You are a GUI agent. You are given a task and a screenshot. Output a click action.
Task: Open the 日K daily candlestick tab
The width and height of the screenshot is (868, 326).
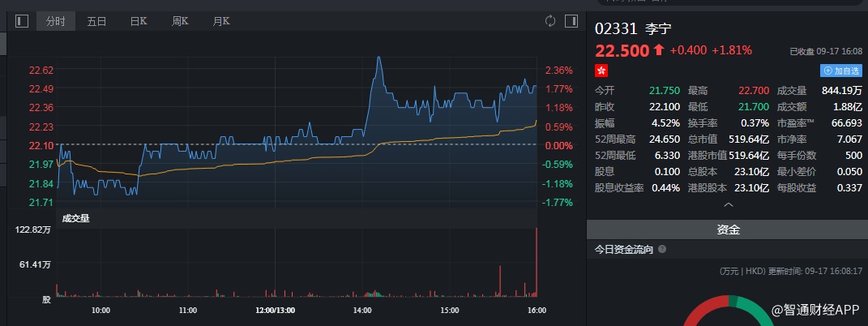coord(139,21)
